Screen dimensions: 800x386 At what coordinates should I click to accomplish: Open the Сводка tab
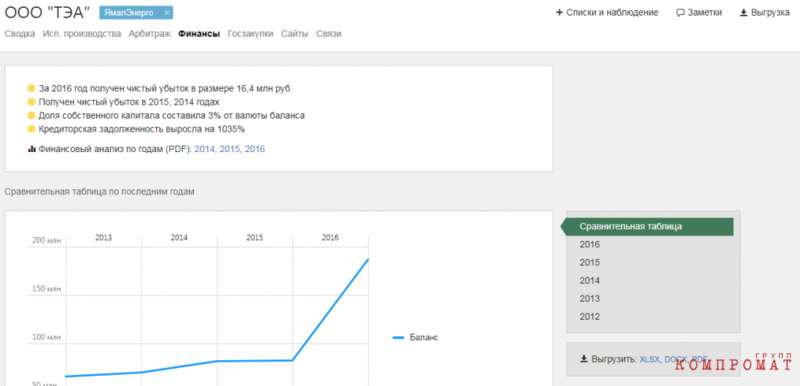[x=20, y=34]
